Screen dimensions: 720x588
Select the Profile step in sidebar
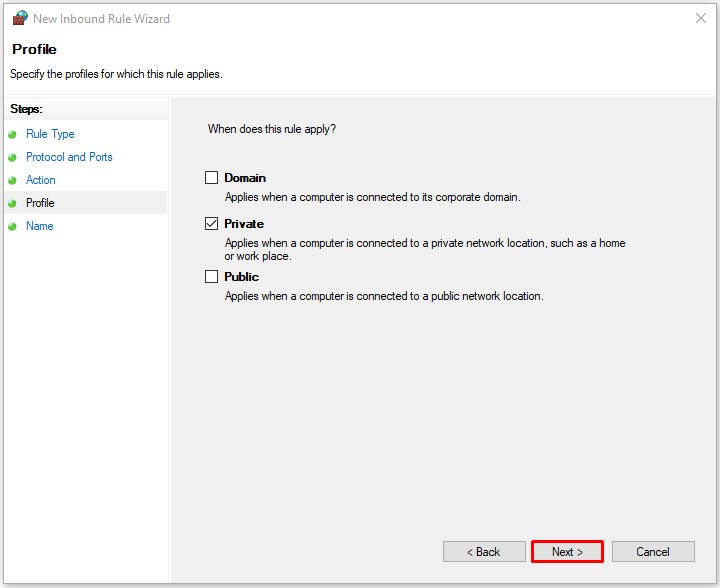[40, 203]
